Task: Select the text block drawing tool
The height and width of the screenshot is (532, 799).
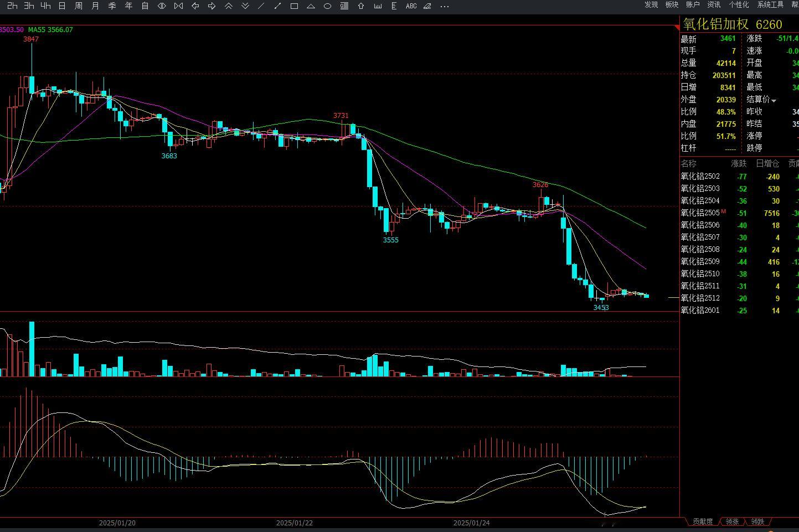Action: [x=344, y=6]
